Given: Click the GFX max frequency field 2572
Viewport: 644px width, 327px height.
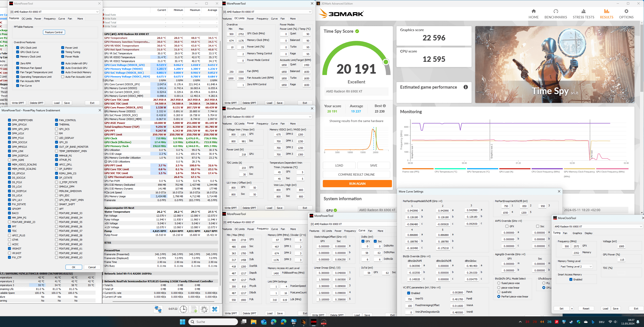Looking at the screenshot, I should pos(576,246).
